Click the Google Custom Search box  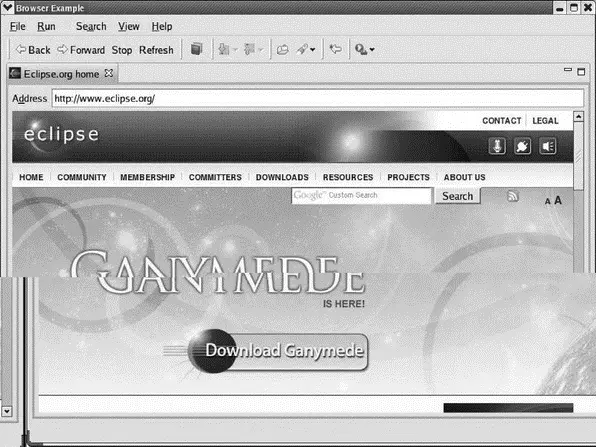361,195
